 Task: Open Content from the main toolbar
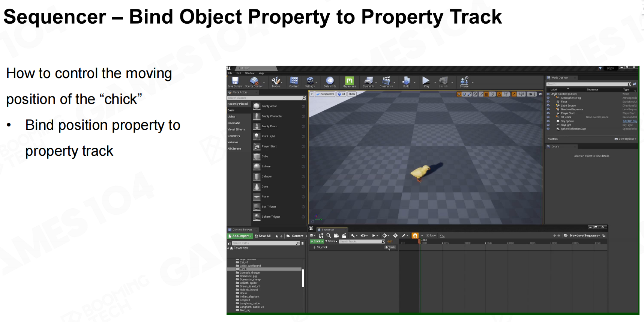[294, 81]
